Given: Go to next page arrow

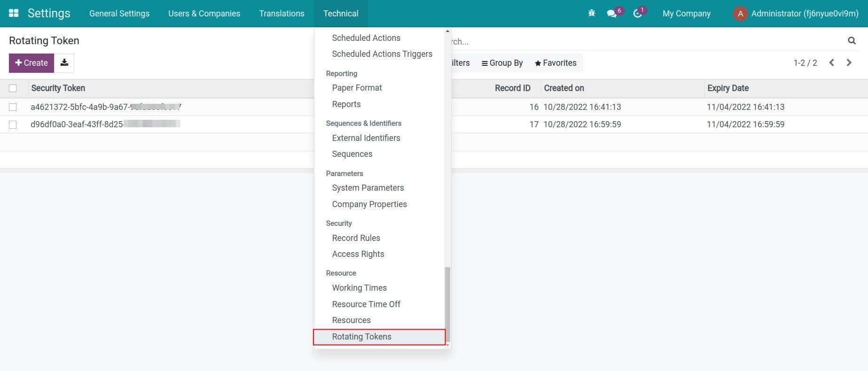Looking at the screenshot, I should (849, 63).
